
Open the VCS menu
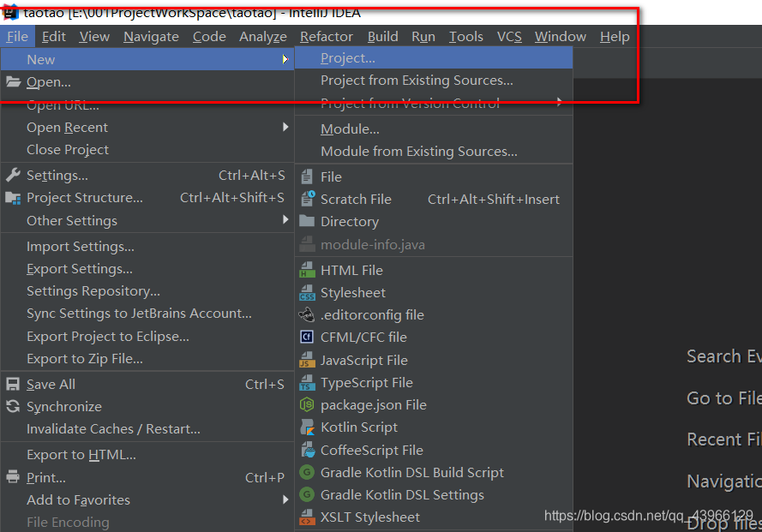click(x=509, y=37)
